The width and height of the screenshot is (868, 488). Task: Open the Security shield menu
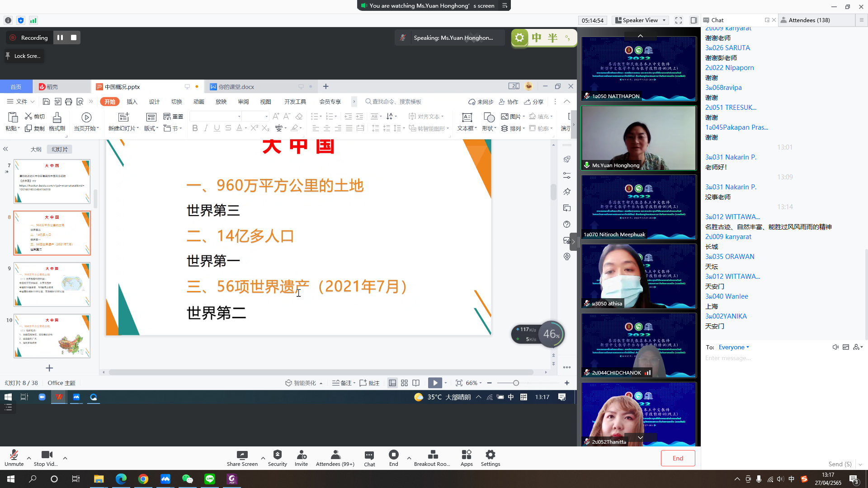[278, 458]
